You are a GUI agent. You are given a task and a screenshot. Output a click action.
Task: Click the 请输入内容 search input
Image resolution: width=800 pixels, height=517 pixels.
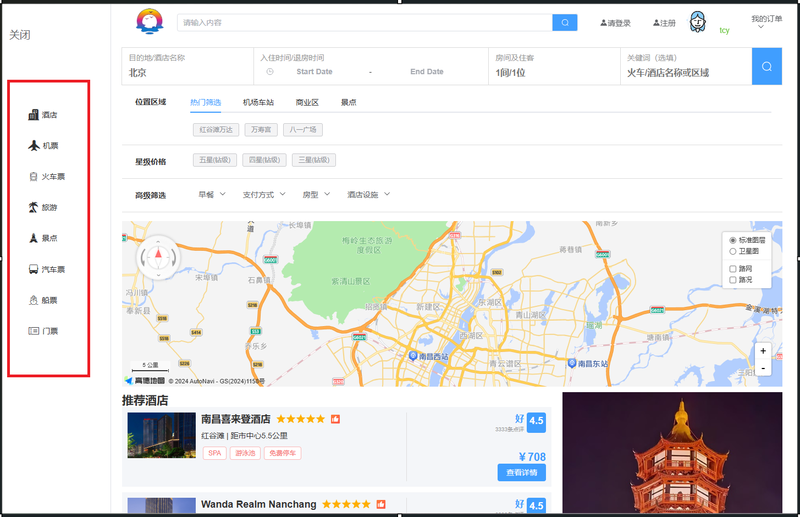tap(365, 22)
